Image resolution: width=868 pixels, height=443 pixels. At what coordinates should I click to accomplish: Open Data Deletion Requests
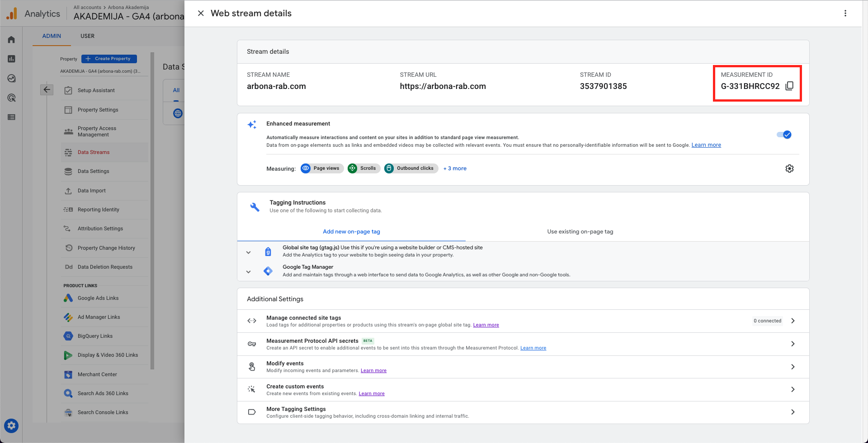coord(105,267)
